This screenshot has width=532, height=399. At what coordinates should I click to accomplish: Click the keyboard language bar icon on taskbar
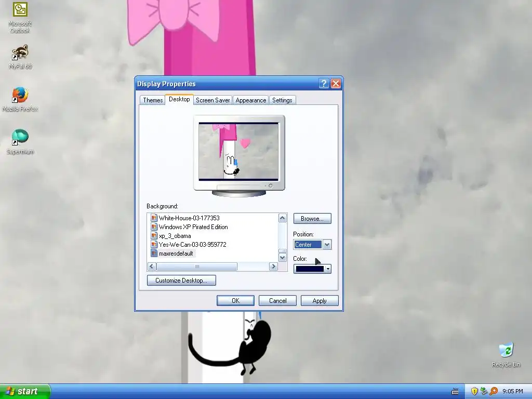click(455, 392)
